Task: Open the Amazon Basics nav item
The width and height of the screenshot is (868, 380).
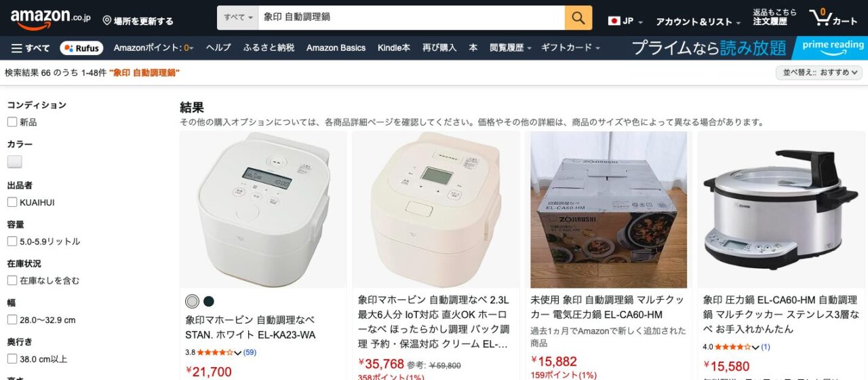Action: 336,48
